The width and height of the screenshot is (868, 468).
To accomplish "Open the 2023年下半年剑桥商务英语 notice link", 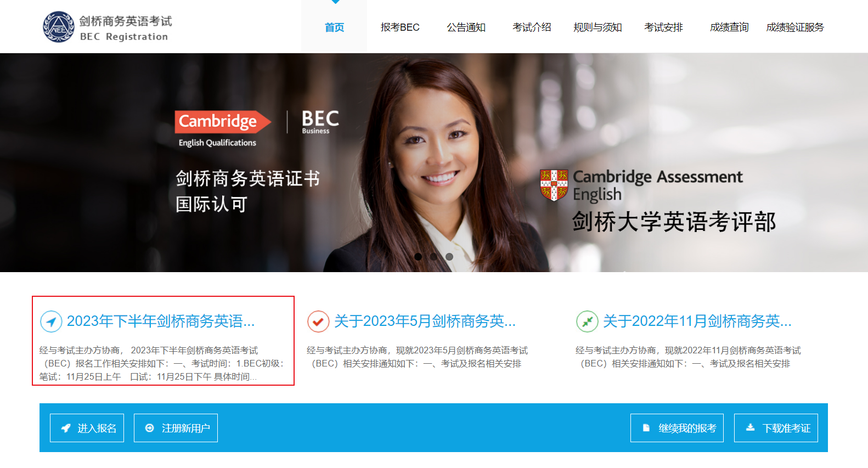I will 161,322.
